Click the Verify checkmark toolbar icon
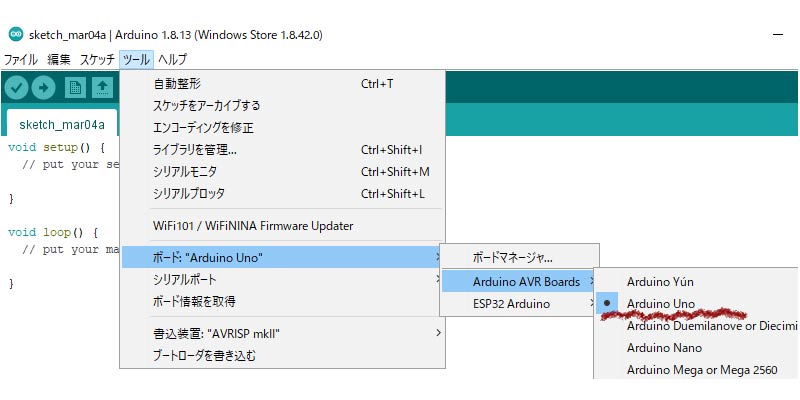 click(17, 88)
